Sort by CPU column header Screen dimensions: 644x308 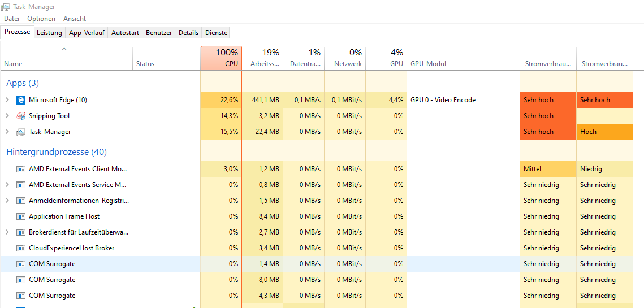(x=222, y=58)
